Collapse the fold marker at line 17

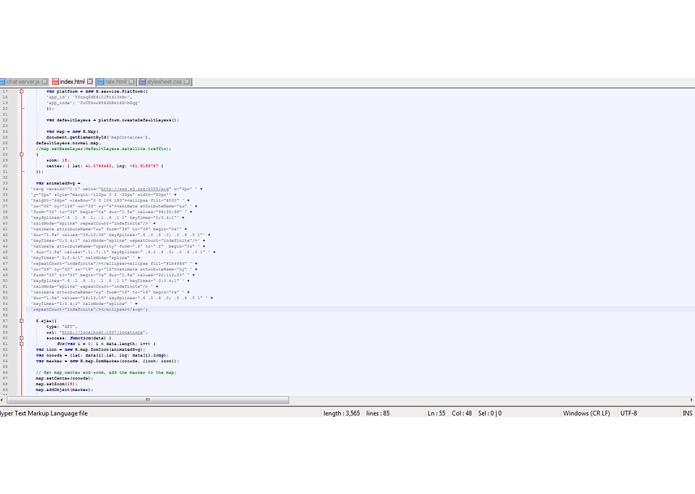click(x=21, y=91)
